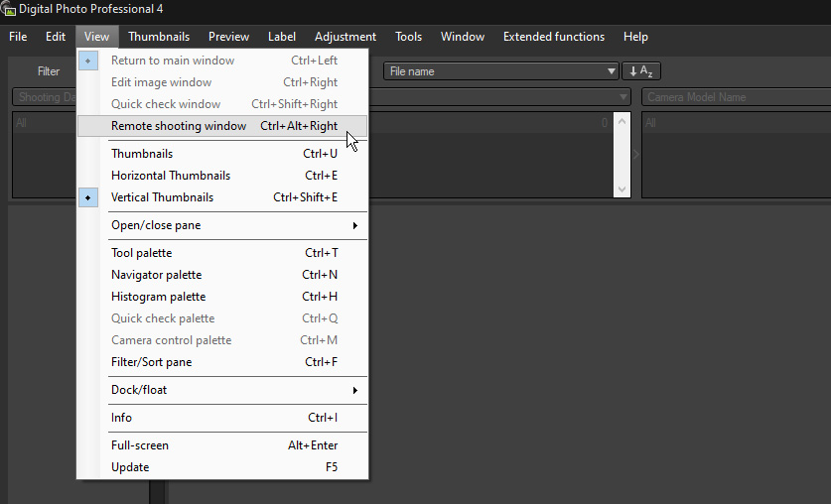831x504 pixels.
Task: Open the Label menu
Action: pyautogui.click(x=281, y=37)
